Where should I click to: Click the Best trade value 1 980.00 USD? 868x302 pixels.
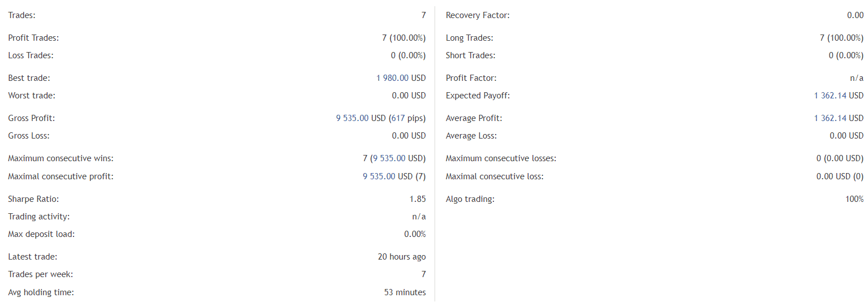point(401,78)
